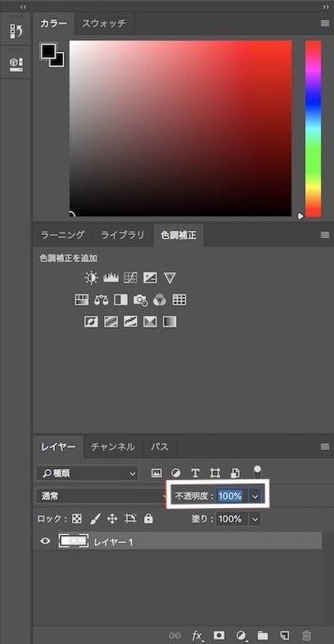Switch to the パス tab
This screenshot has width=334, height=644.
(159, 447)
